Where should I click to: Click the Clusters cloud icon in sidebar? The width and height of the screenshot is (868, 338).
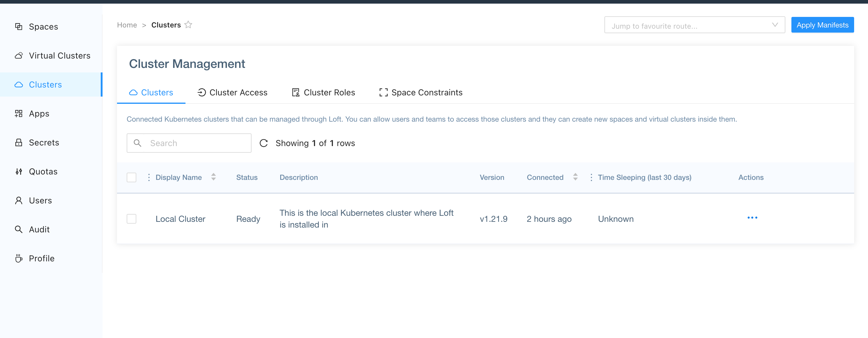click(19, 85)
